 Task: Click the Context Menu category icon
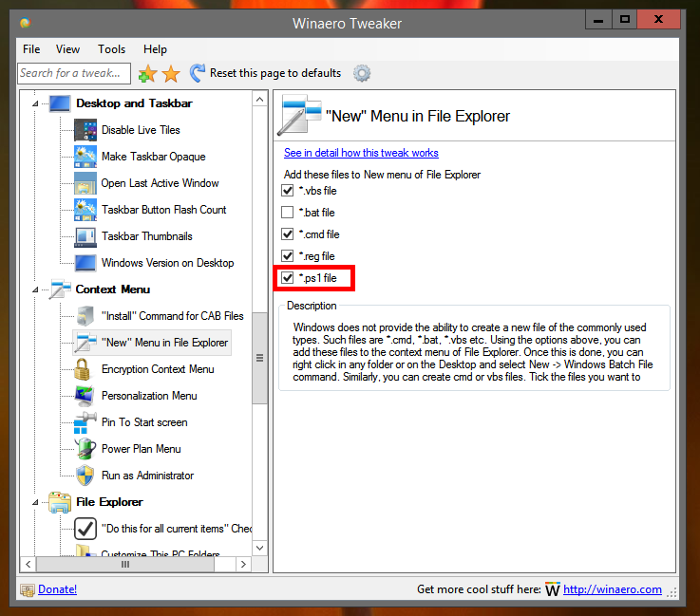coord(60,289)
